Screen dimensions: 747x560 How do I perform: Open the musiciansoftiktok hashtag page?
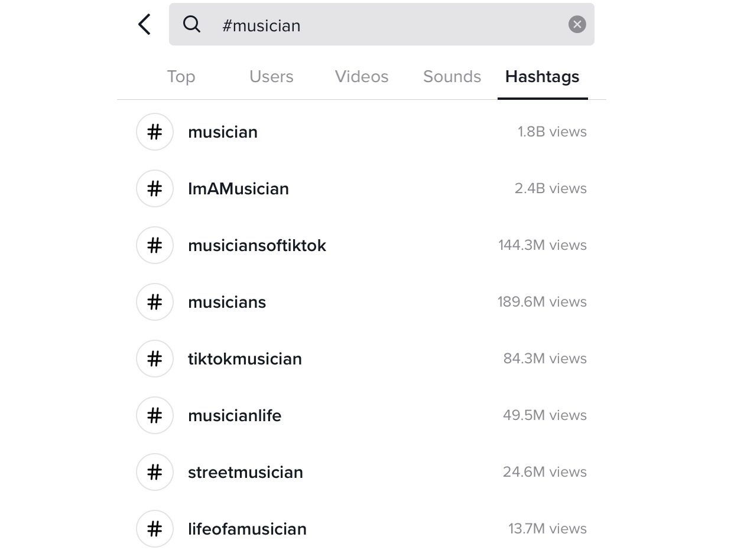362,245
